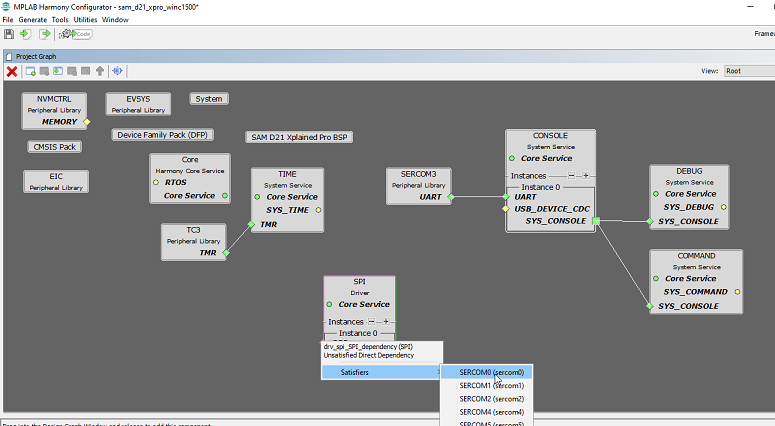Select the Satisfiers context menu entry
This screenshot has height=426, width=775.
(x=382, y=372)
